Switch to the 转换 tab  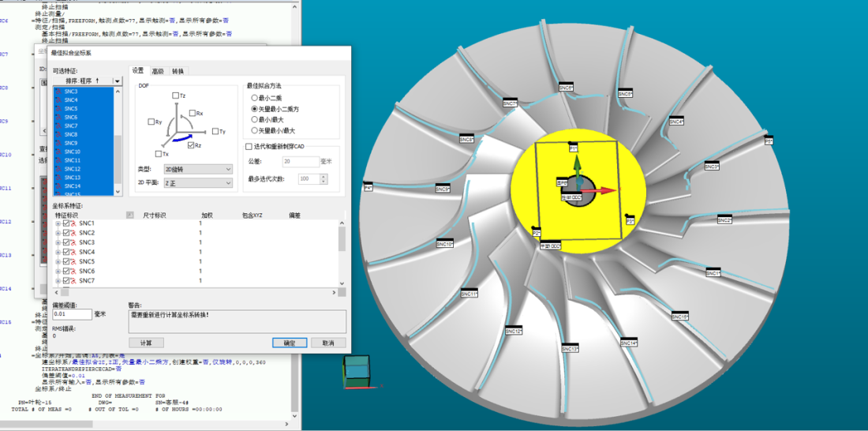178,71
